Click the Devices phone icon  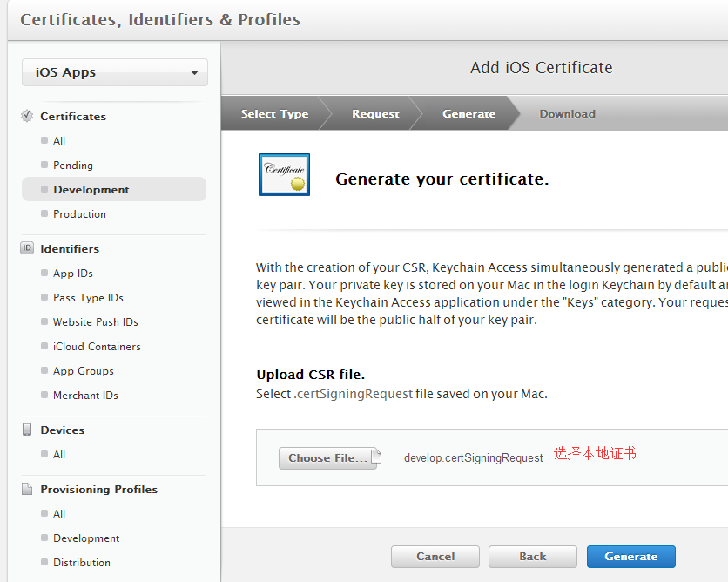coord(27,430)
